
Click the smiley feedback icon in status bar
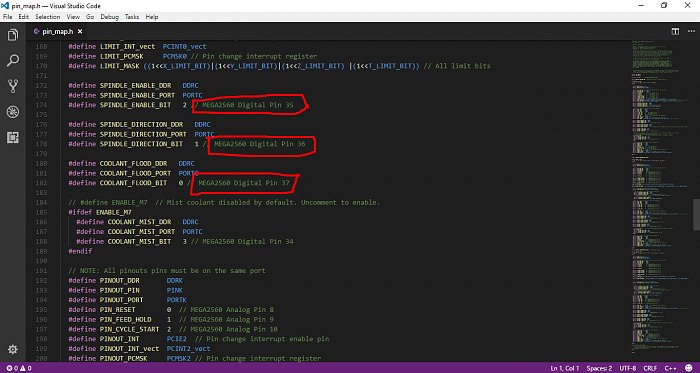point(689,369)
